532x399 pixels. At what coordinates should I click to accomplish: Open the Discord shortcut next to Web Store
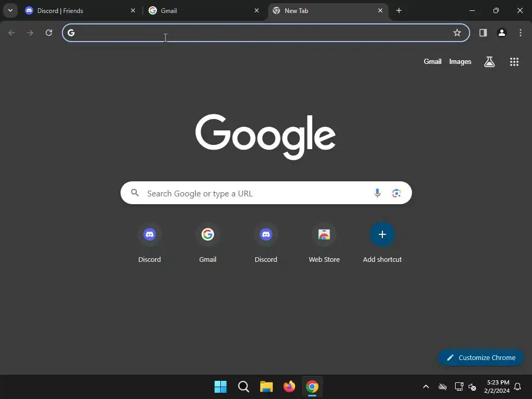(266, 243)
